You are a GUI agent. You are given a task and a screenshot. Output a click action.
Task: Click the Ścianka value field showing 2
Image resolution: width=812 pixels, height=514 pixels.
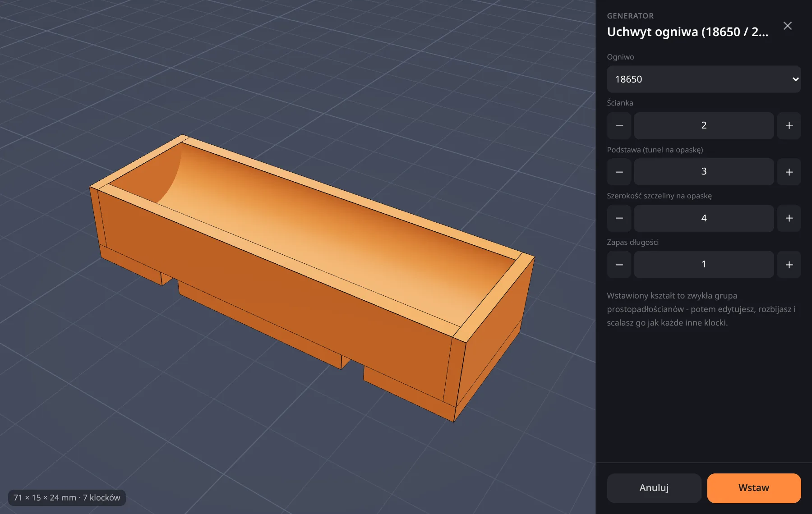(x=704, y=126)
